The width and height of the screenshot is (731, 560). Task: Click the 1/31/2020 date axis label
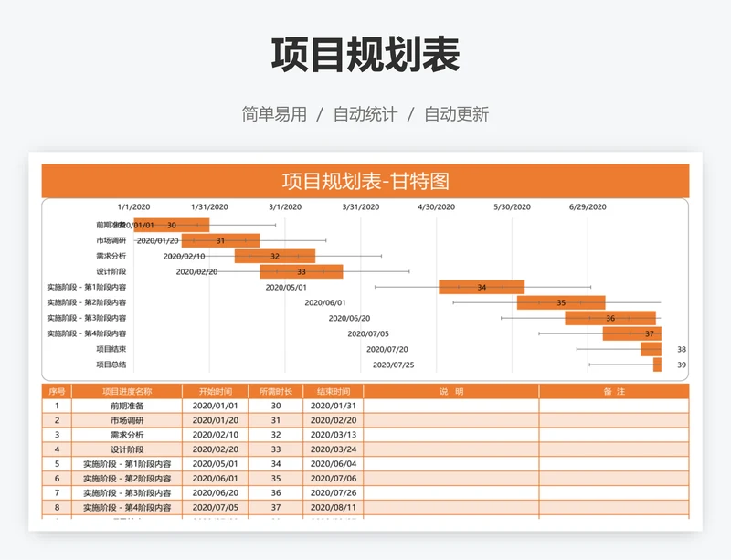click(209, 207)
